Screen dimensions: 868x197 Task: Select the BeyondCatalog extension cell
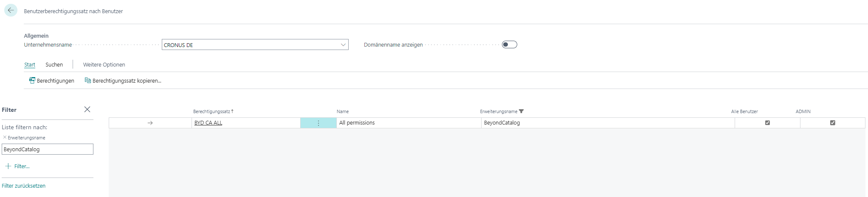pos(608,123)
